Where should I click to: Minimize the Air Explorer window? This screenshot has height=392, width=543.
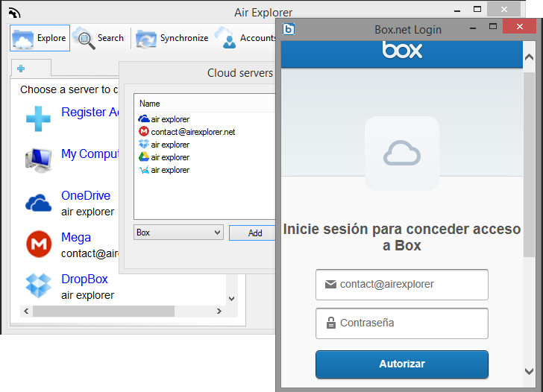click(x=457, y=10)
